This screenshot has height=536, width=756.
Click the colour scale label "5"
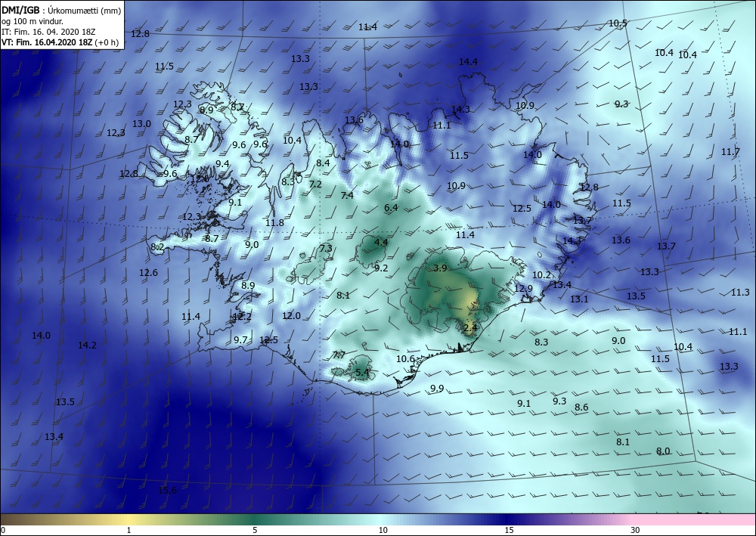pyautogui.click(x=255, y=530)
